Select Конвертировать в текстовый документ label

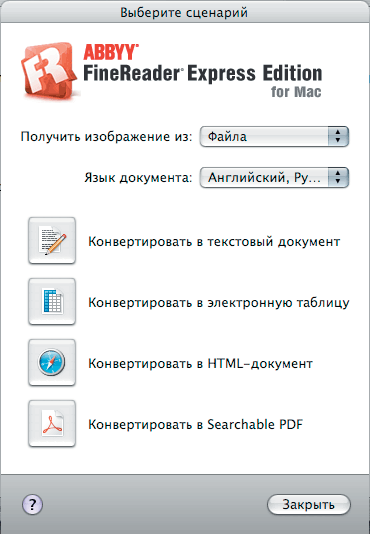(214, 241)
